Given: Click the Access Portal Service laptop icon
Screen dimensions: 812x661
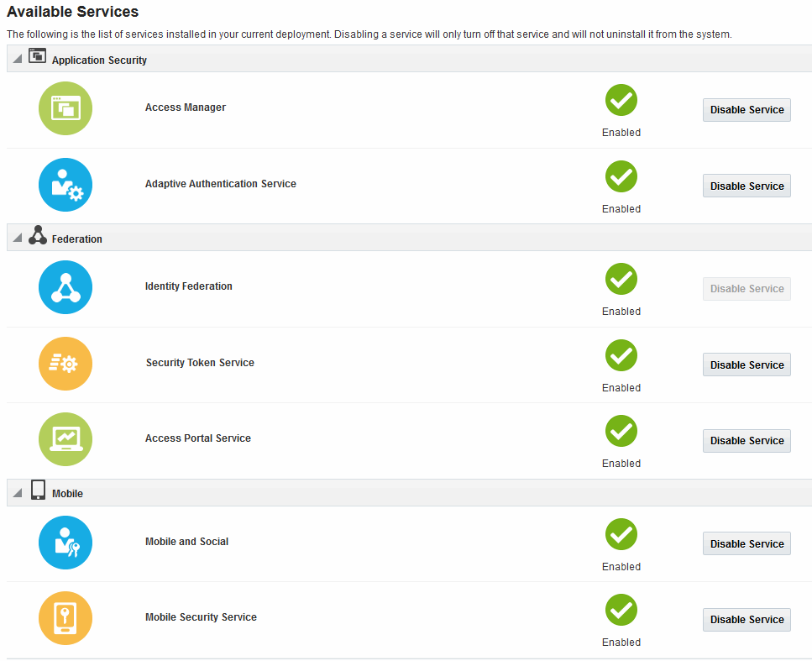Looking at the screenshot, I should (65, 438).
